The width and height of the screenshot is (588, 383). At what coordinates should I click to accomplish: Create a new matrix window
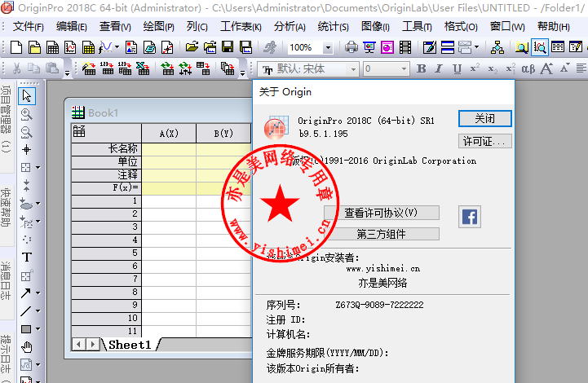pos(89,47)
